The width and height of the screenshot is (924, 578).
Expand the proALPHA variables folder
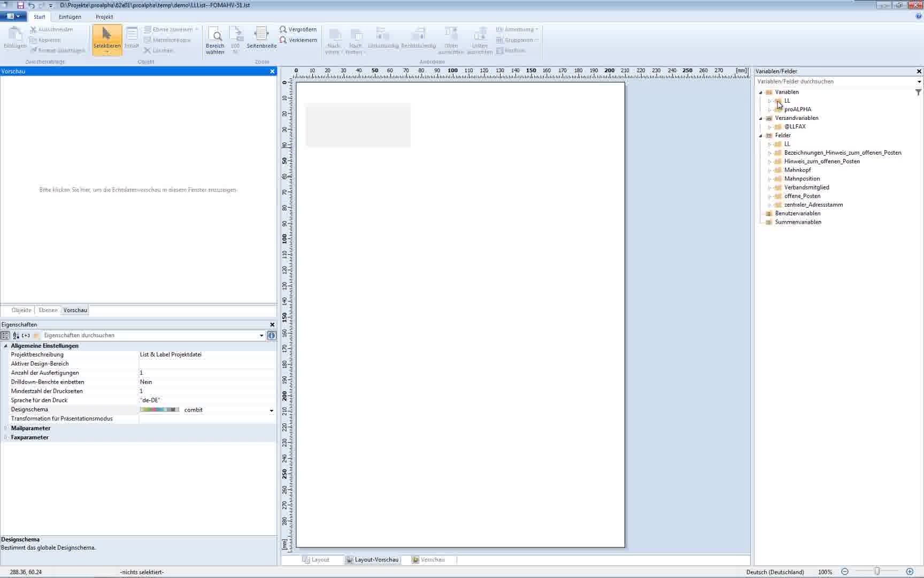[x=770, y=110]
